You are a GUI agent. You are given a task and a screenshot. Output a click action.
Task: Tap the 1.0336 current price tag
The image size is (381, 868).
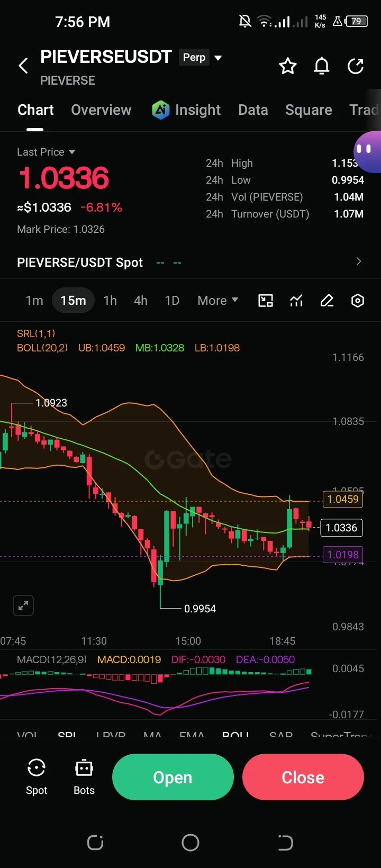point(341,528)
